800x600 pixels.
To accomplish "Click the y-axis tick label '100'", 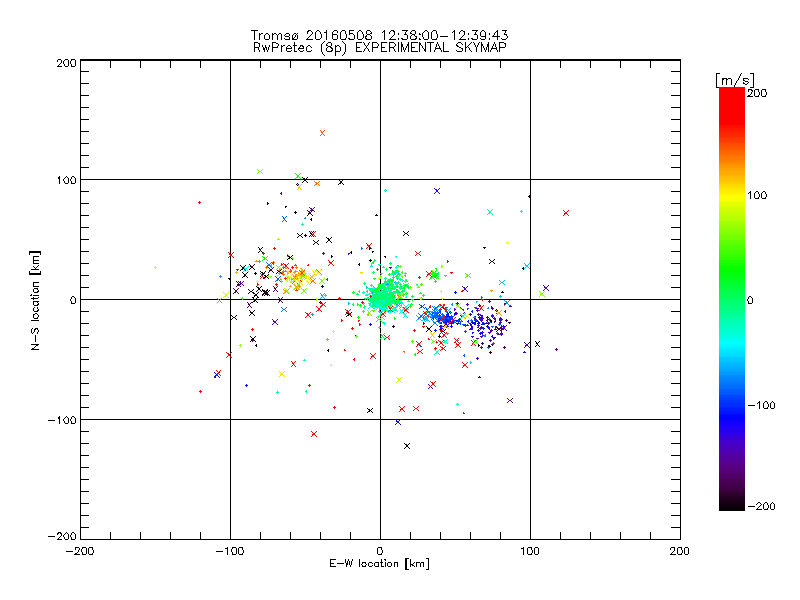I will [x=66, y=180].
